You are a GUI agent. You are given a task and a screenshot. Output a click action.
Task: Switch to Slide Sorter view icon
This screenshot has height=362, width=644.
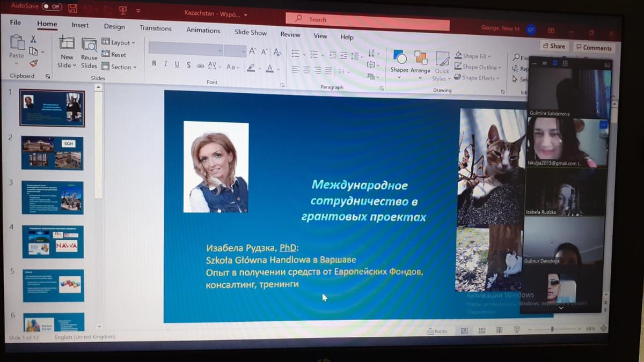coord(481,330)
